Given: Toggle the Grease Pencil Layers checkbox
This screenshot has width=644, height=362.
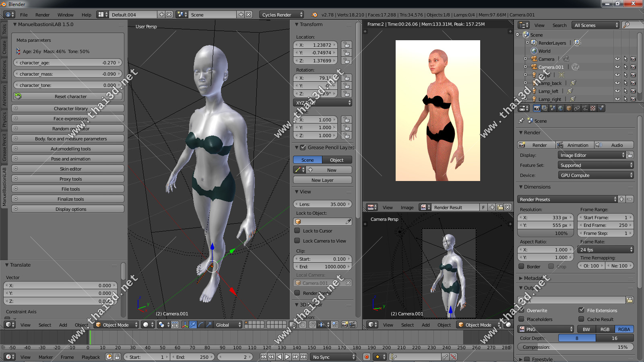Looking at the screenshot, I should (x=303, y=147).
